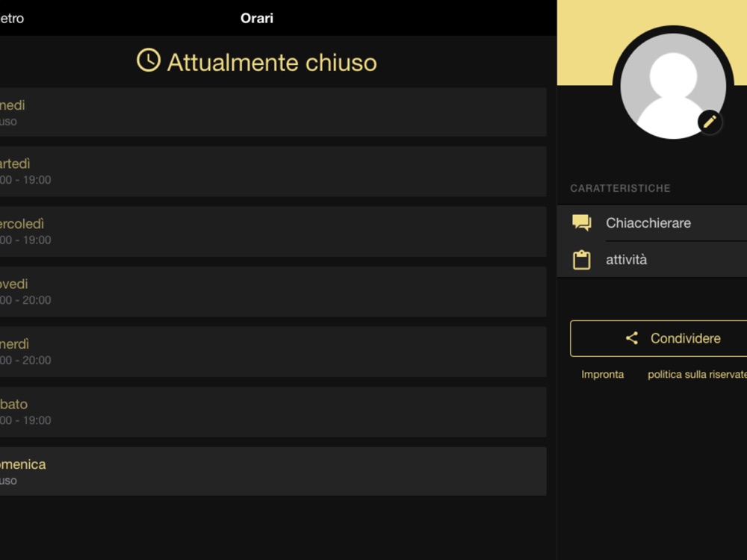Open the Chiacchierare feature

648,223
